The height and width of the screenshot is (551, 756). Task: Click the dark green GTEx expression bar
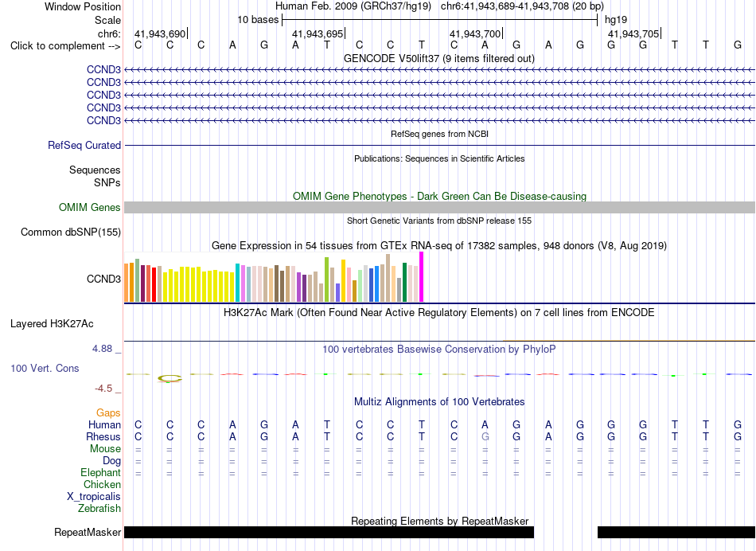[404, 282]
